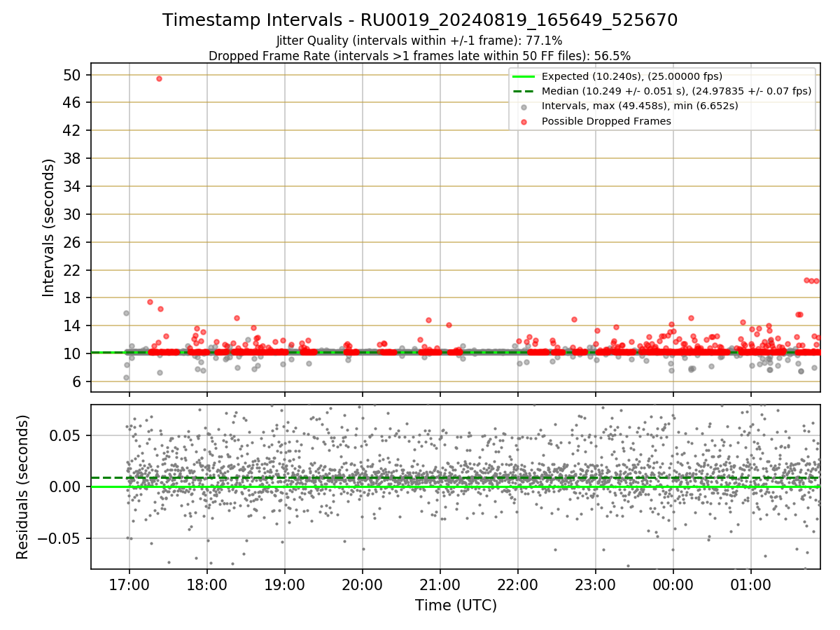Click the Residuals (seconds) axis label
840x630 pixels.
tap(23, 487)
